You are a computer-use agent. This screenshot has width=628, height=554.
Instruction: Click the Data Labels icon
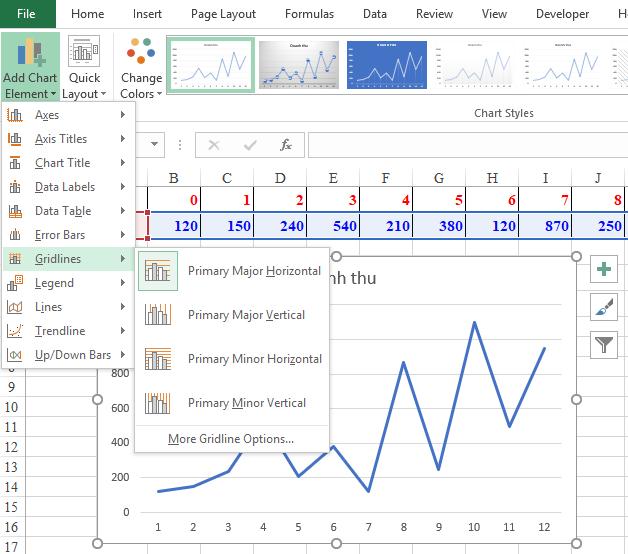[15, 187]
